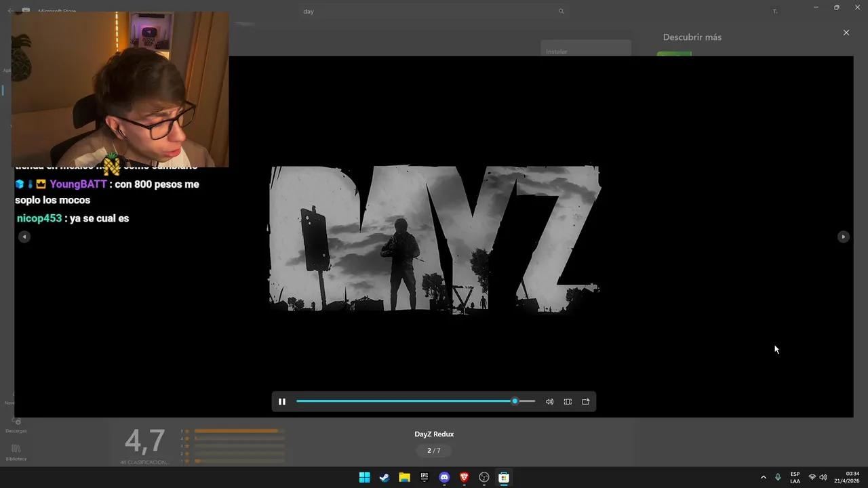The height and width of the screenshot is (488, 868).
Task: Click the 4,7 rating score
Action: pyautogui.click(x=144, y=441)
